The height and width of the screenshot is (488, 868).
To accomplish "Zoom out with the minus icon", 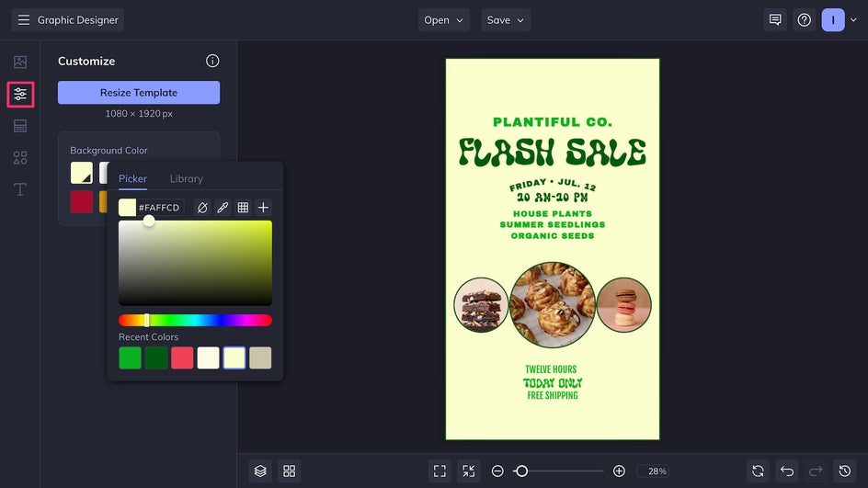I will tap(497, 471).
